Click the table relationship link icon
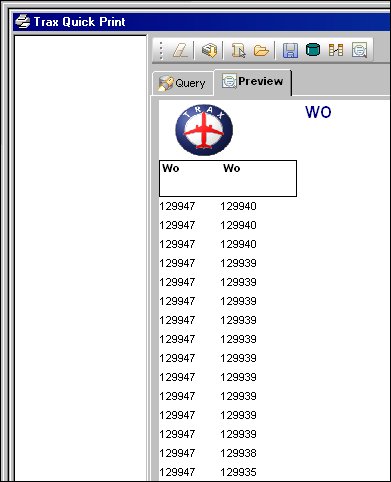The image size is (391, 482). (x=336, y=50)
